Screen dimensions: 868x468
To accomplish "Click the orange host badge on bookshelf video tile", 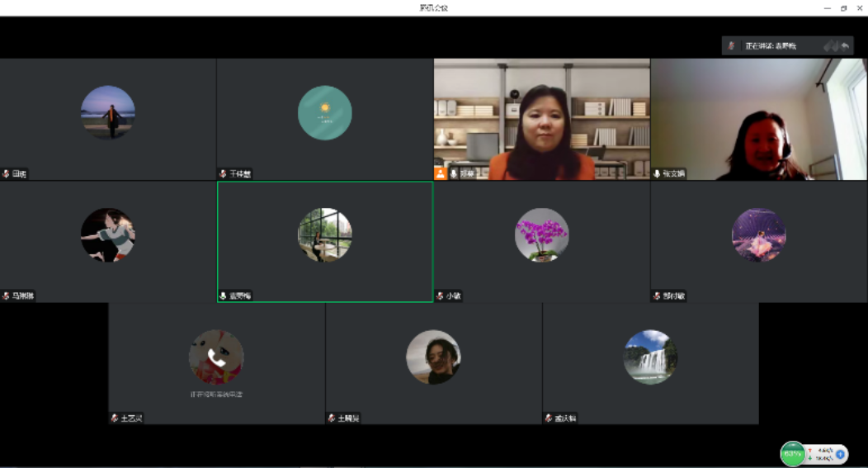I will pos(441,173).
